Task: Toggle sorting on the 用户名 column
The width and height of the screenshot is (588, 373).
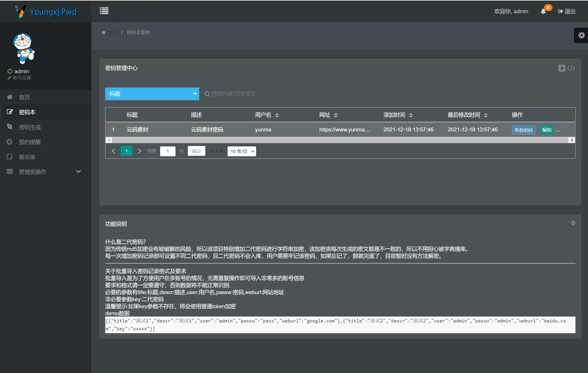Action: (277, 115)
